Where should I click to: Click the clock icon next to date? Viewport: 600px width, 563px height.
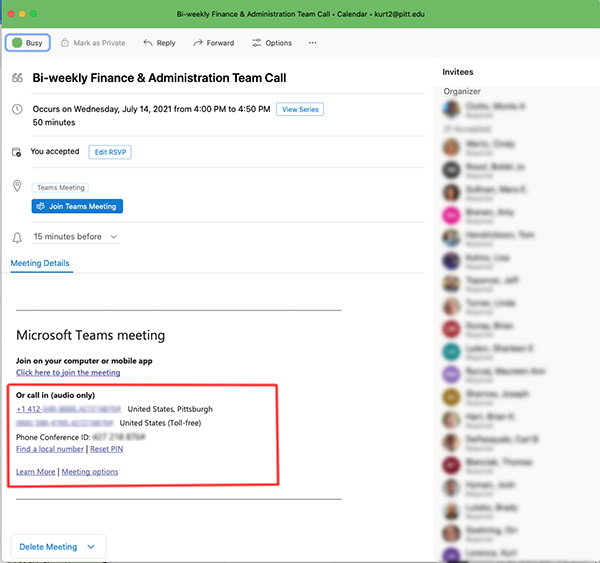17,109
